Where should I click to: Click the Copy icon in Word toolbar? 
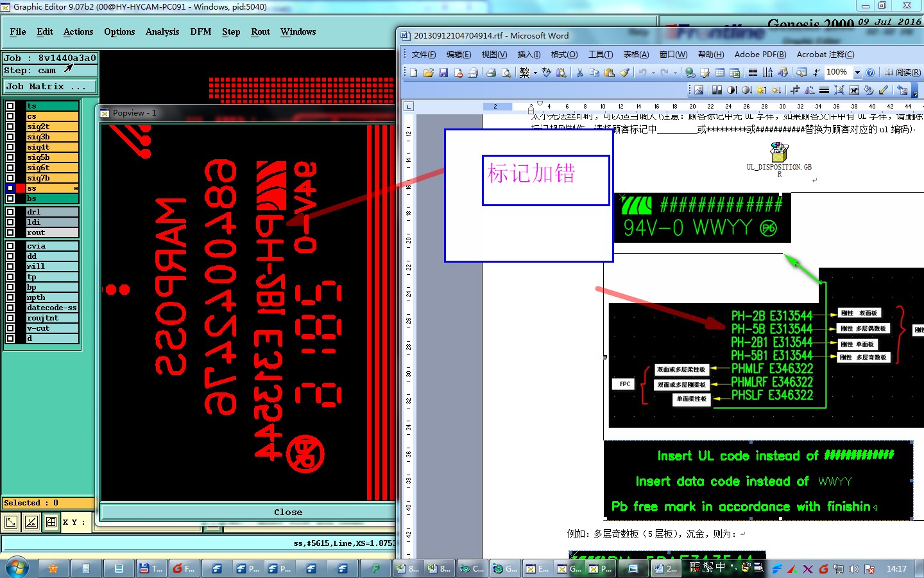click(594, 73)
